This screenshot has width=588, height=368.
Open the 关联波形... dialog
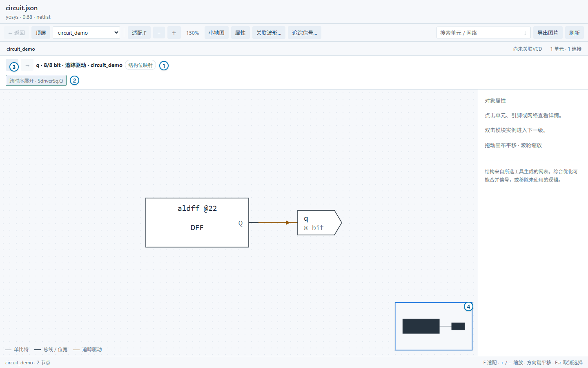click(269, 33)
